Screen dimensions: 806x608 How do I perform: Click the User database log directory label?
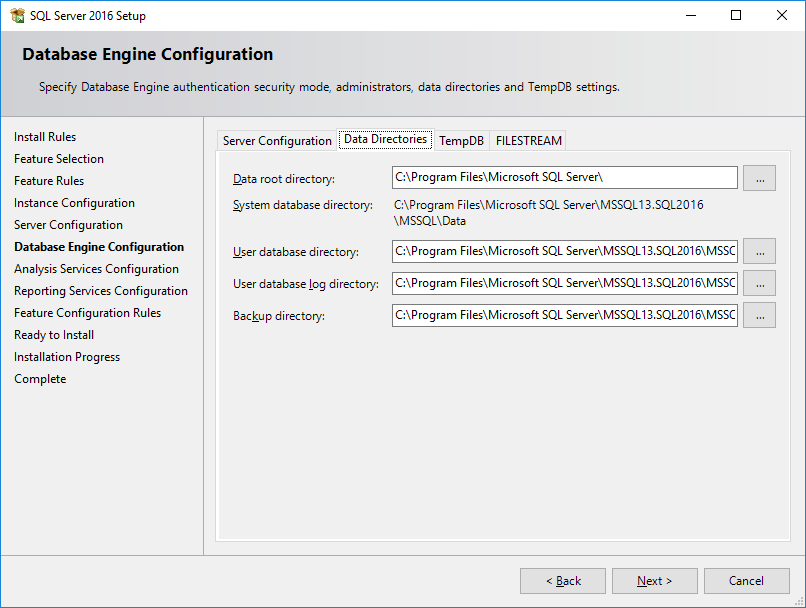pos(306,284)
